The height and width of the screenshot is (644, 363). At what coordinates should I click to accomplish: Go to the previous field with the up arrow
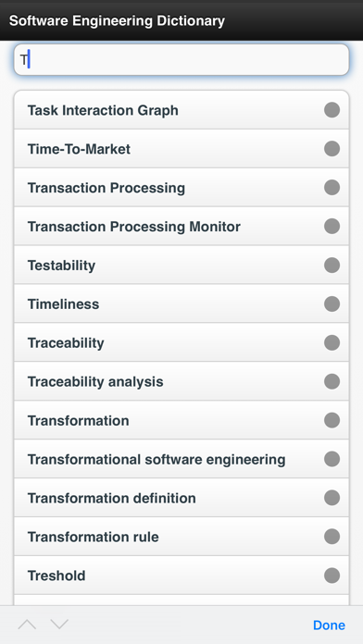pos(27,625)
